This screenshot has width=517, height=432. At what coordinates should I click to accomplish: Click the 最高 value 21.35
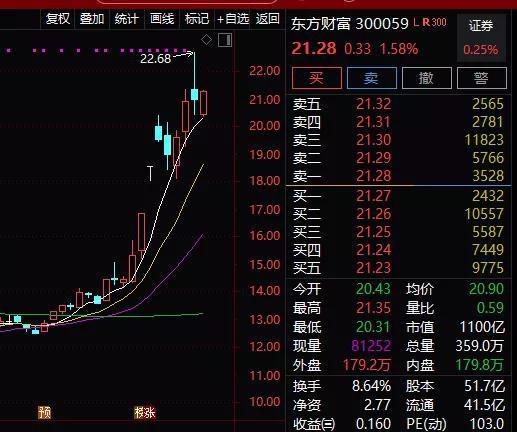coord(373,308)
